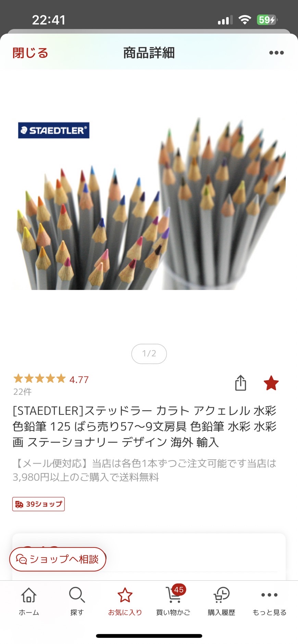Open the 4.77 star rating reviews
The image size is (298, 644).
[x=51, y=379]
